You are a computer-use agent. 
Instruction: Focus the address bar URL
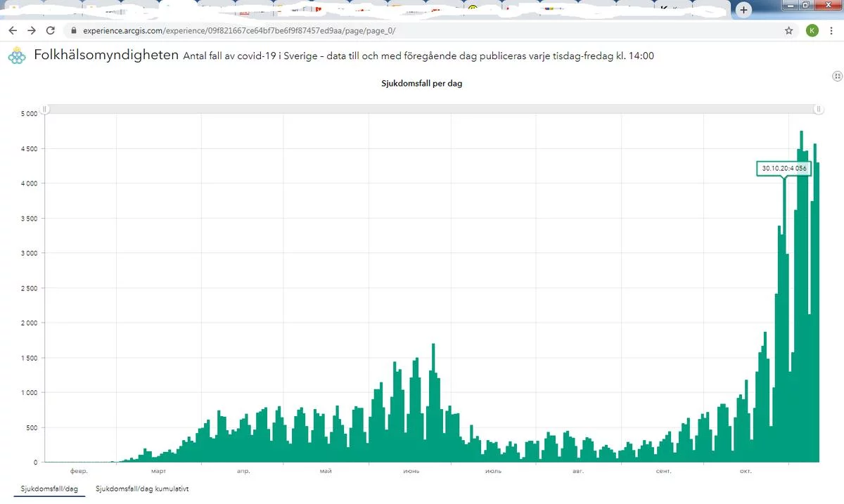click(x=239, y=31)
